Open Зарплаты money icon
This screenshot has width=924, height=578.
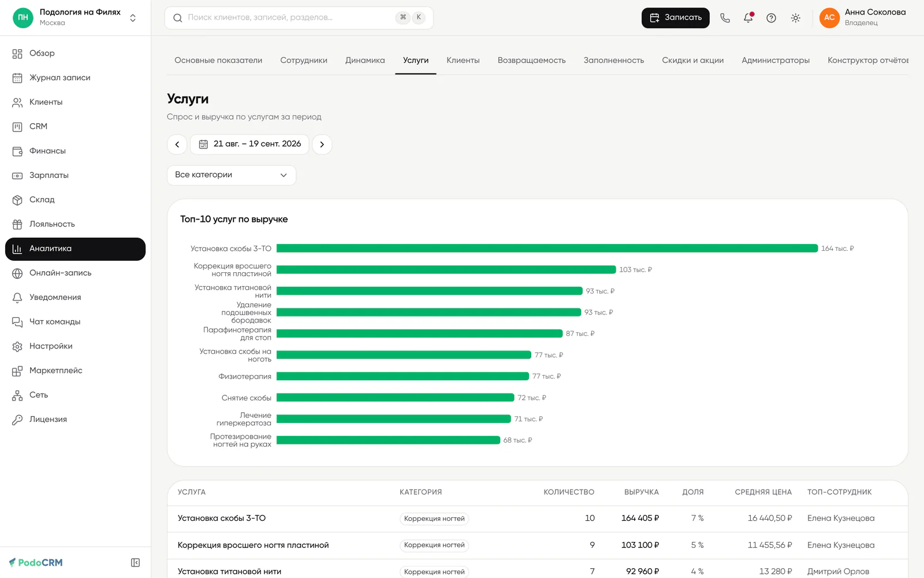click(17, 176)
